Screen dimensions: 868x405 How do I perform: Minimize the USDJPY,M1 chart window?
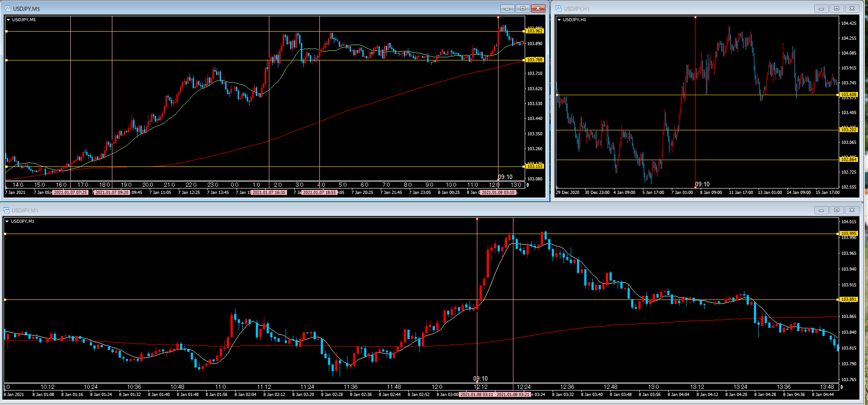pos(821,210)
